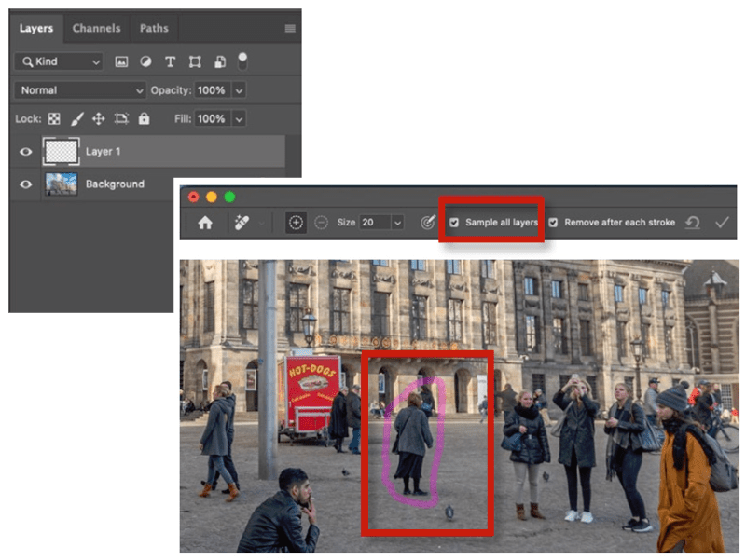
Task: Select the Background layer thumbnail
Action: point(61,184)
